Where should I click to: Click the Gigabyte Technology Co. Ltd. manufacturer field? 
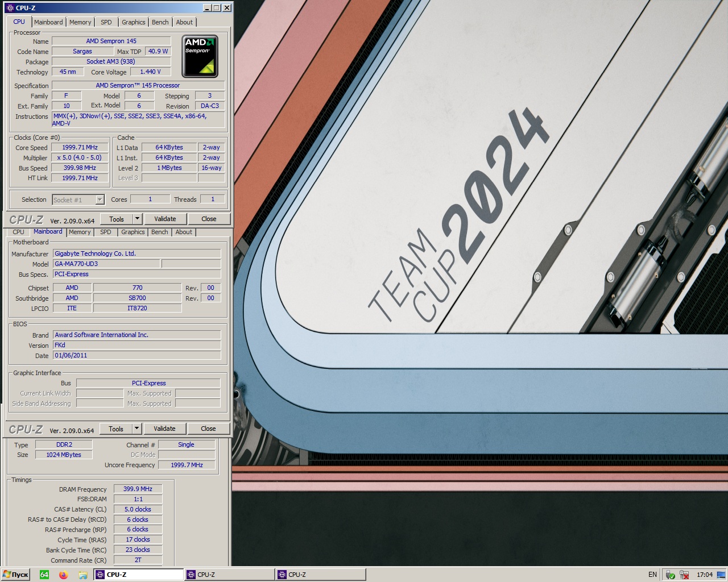pyautogui.click(x=137, y=253)
